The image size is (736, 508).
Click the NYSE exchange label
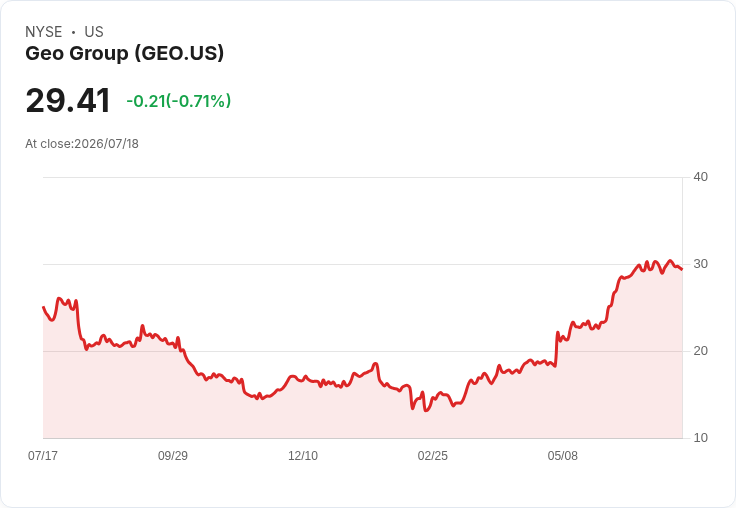(x=44, y=32)
